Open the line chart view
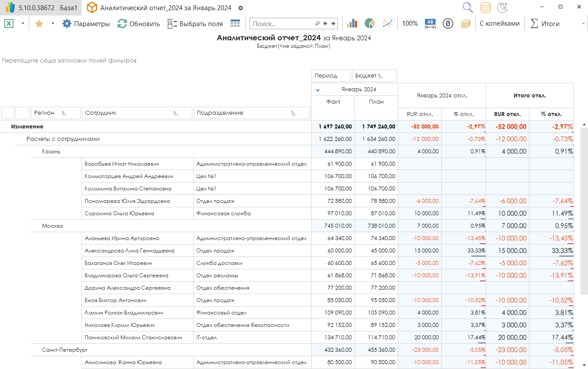The width and height of the screenshot is (588, 369). pos(388,24)
